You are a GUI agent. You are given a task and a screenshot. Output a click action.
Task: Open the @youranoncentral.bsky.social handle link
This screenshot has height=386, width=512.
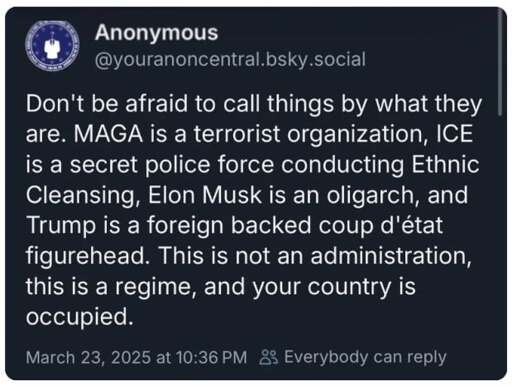[x=230, y=59]
